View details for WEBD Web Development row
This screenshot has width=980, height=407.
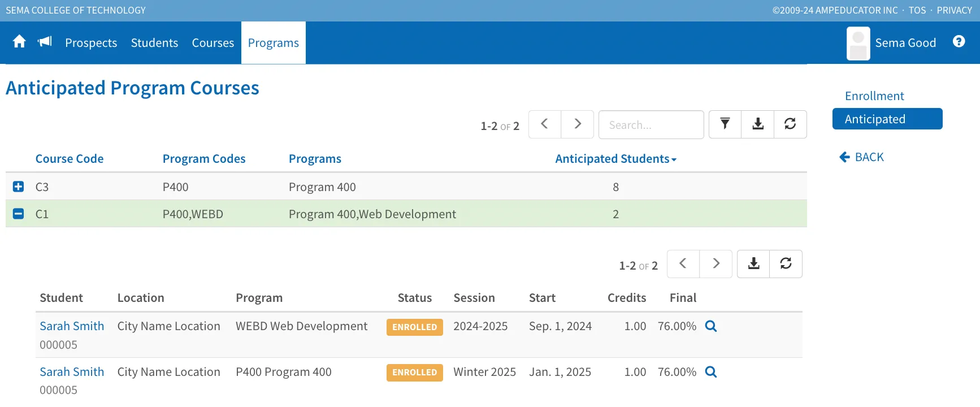click(711, 326)
